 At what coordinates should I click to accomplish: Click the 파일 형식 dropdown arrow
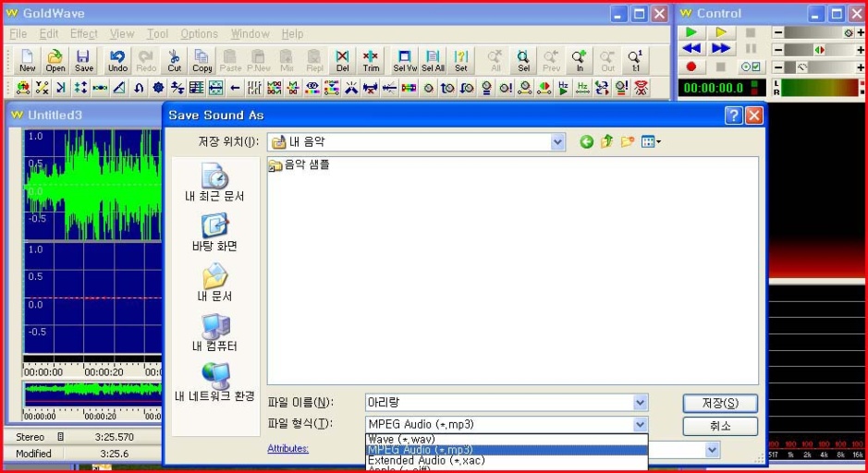point(640,424)
